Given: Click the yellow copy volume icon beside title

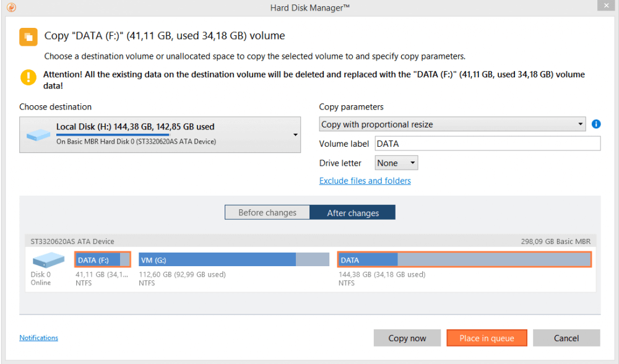Looking at the screenshot, I should click(x=28, y=37).
